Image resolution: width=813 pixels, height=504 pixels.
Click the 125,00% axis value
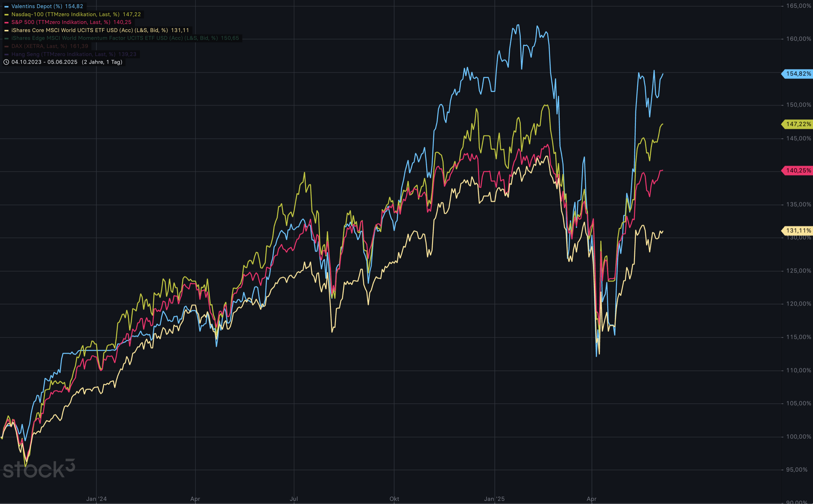[x=799, y=271]
